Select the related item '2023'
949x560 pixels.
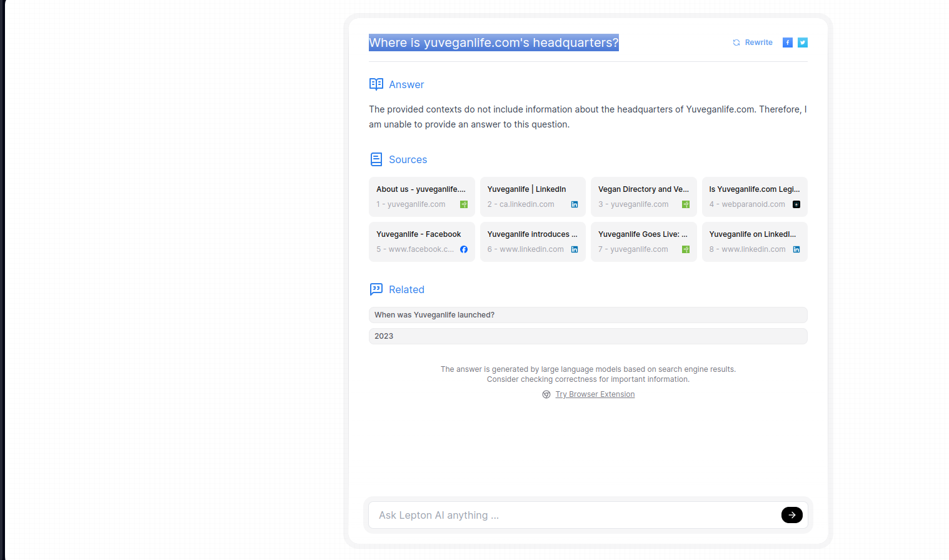[588, 336]
